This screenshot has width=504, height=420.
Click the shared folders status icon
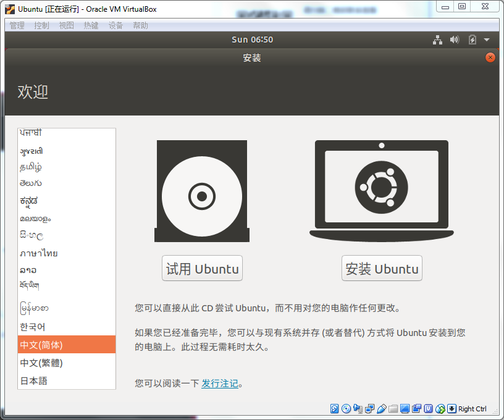(393, 408)
